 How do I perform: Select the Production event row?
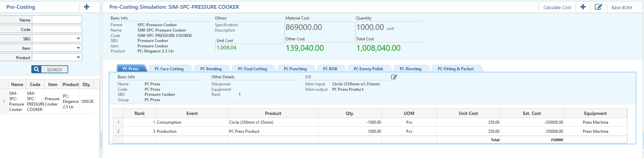point(370,131)
